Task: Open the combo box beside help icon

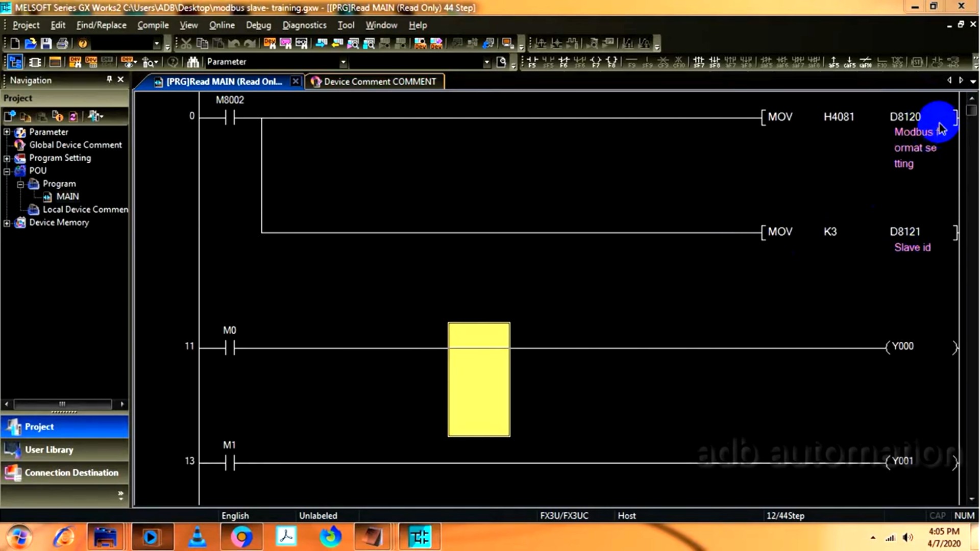Action: 156,44
